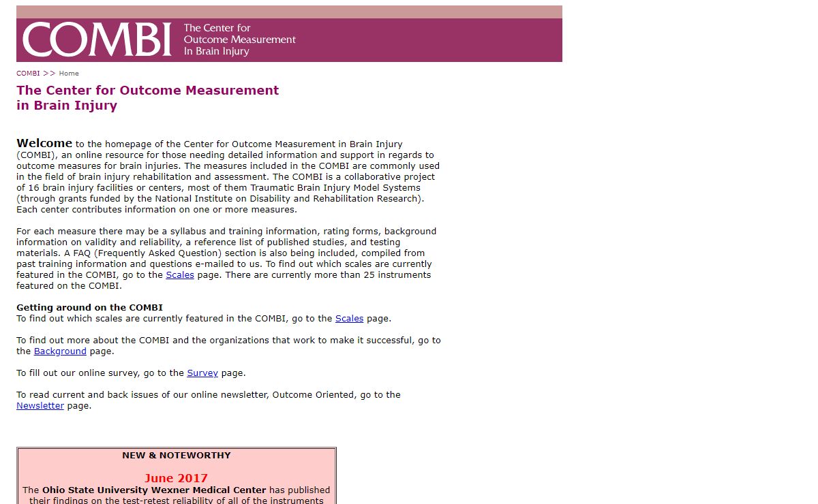Image resolution: width=818 pixels, height=504 pixels.
Task: Click the COMBI logo banner
Action: [x=289, y=34]
